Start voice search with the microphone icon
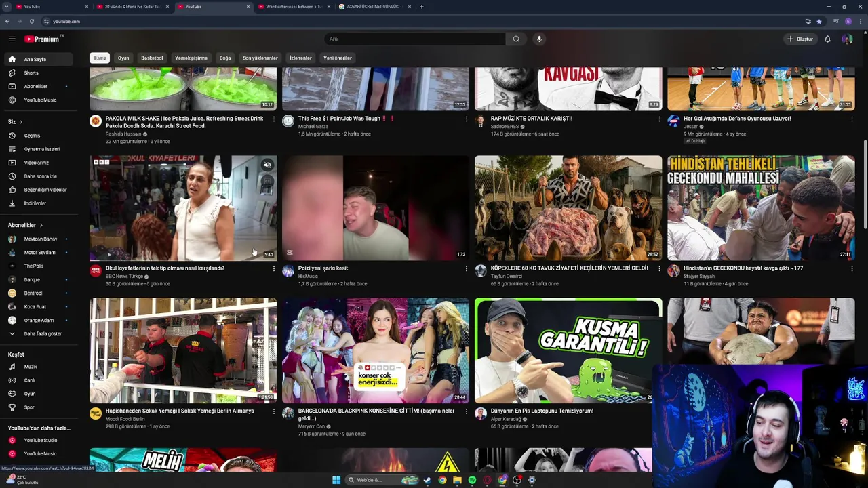The width and height of the screenshot is (868, 488). (539, 39)
